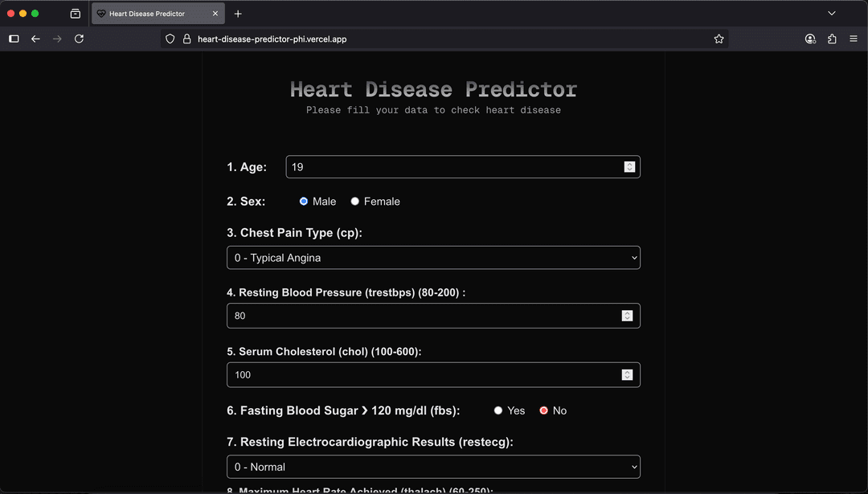Open the hamburger application menu

tap(854, 39)
